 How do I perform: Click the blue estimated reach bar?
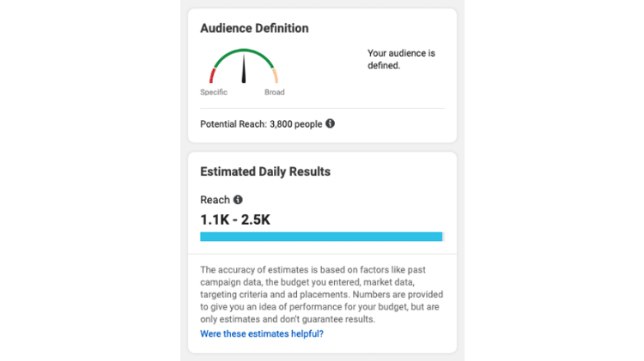click(321, 236)
